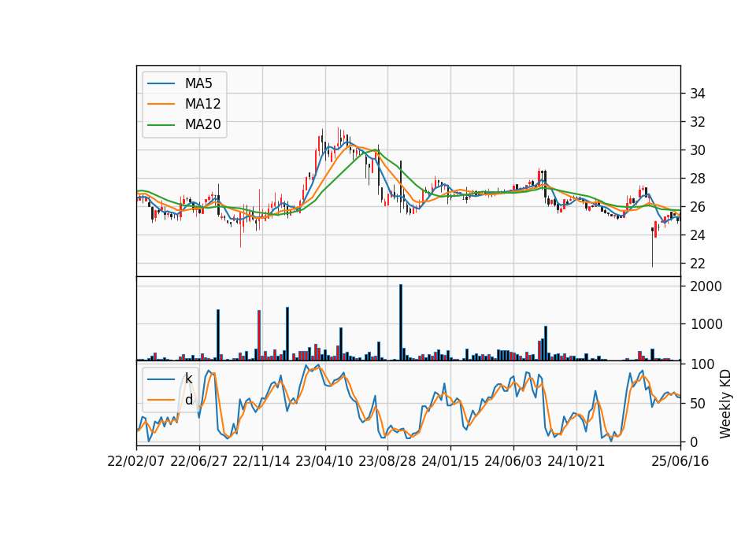756x543 pixels.
Task: Click the 24/01/15 date label
Action: pos(450,461)
